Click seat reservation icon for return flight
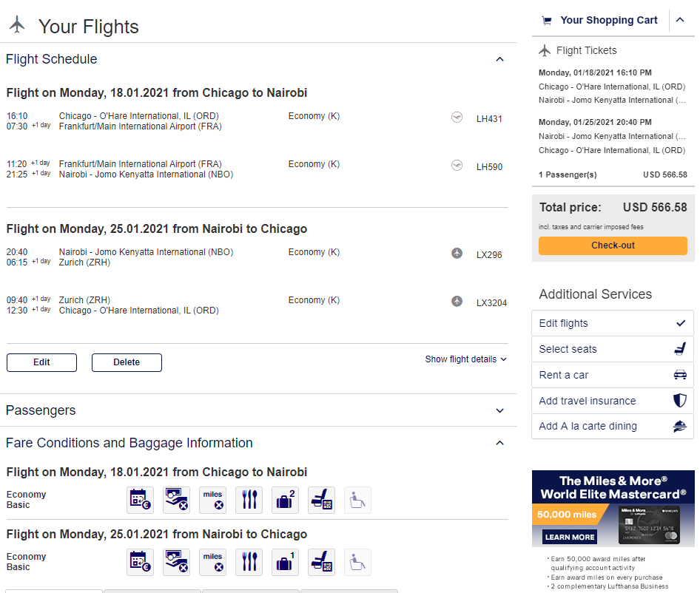Viewport: 700px width, 593px height. click(x=321, y=562)
